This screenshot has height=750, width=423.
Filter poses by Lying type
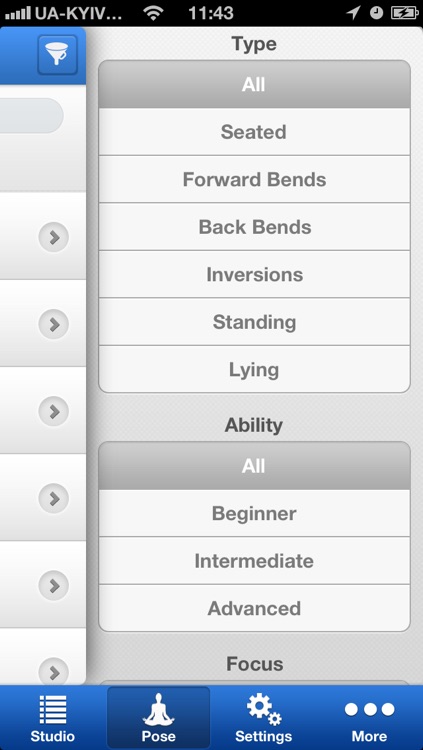(254, 369)
